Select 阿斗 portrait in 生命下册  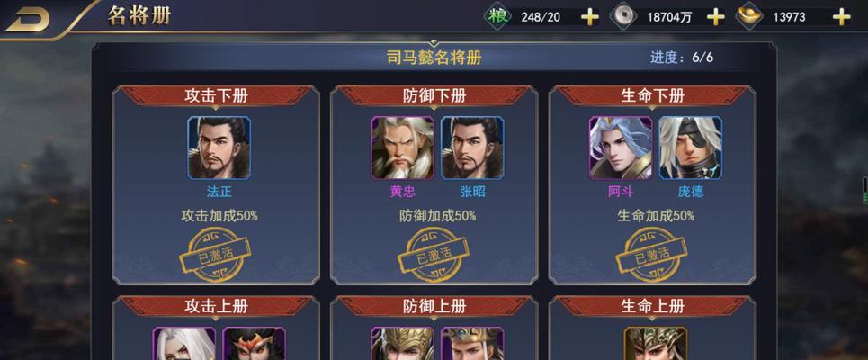pyautogui.click(x=621, y=148)
